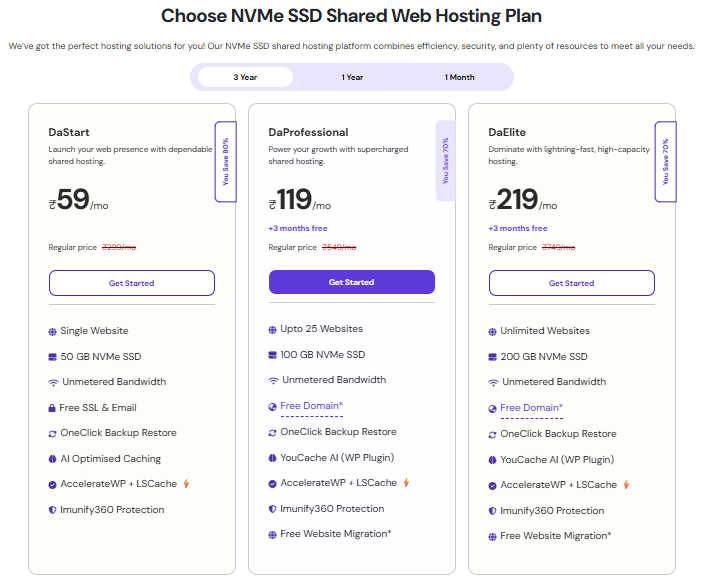
Task: Click the shield icon beside DaElite Imunify360 Protection
Action: click(492, 510)
